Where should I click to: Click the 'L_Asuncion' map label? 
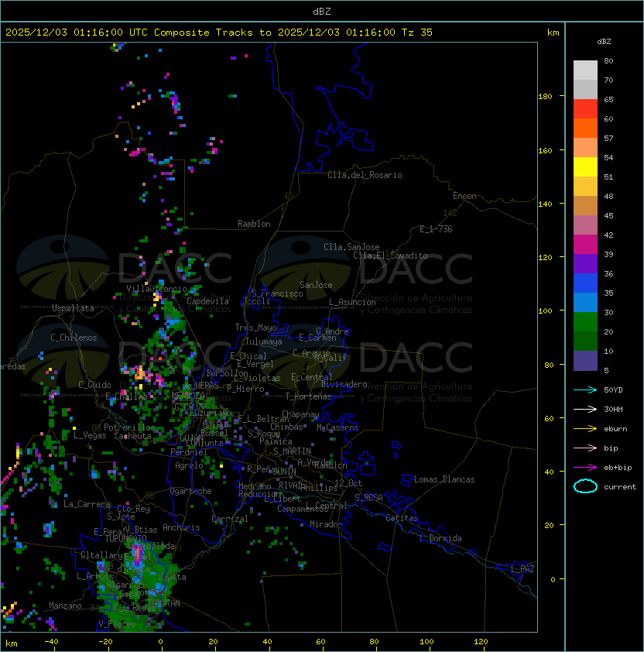352,302
